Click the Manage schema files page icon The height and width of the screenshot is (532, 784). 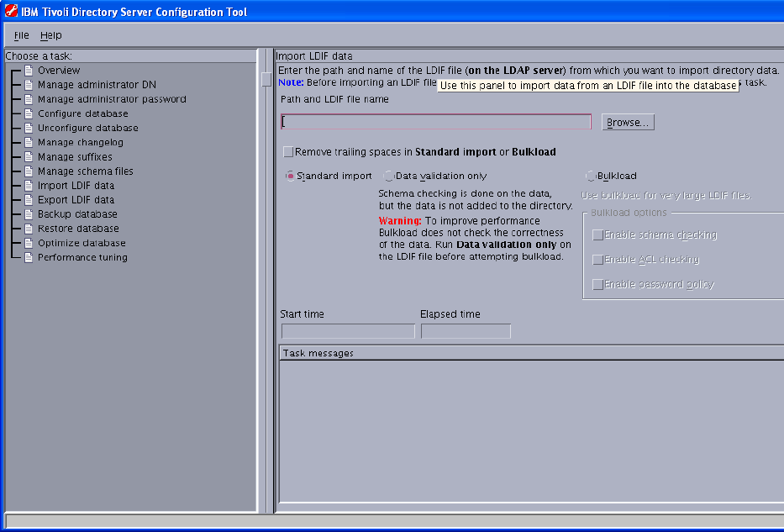coord(29,171)
